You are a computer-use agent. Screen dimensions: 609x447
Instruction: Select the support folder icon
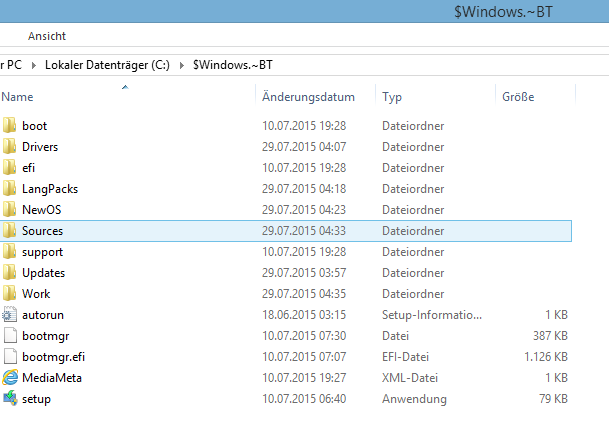(x=9, y=251)
